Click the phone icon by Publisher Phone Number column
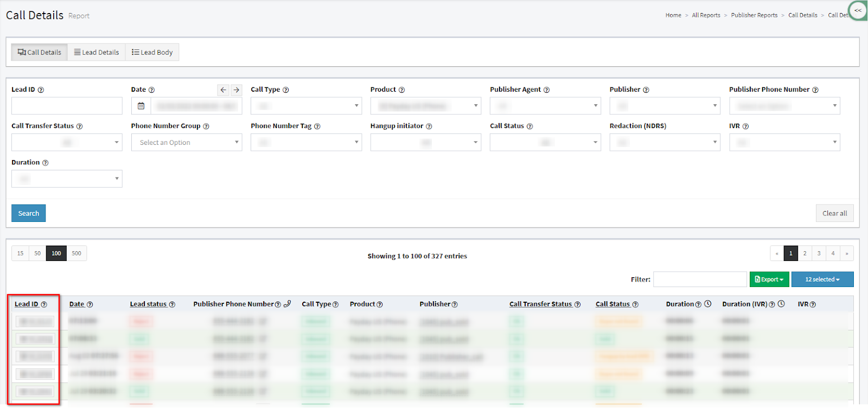The height and width of the screenshot is (408, 868). point(288,304)
